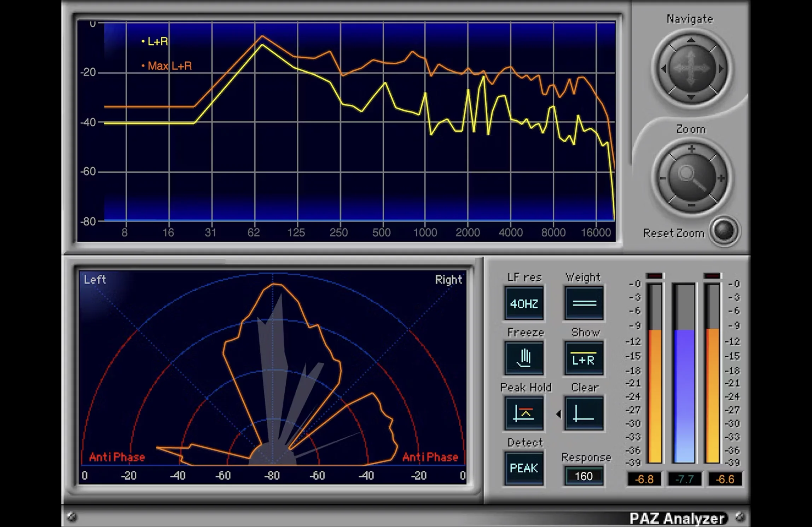Click the center blue level meter
The height and width of the screenshot is (527, 812).
tap(684, 373)
